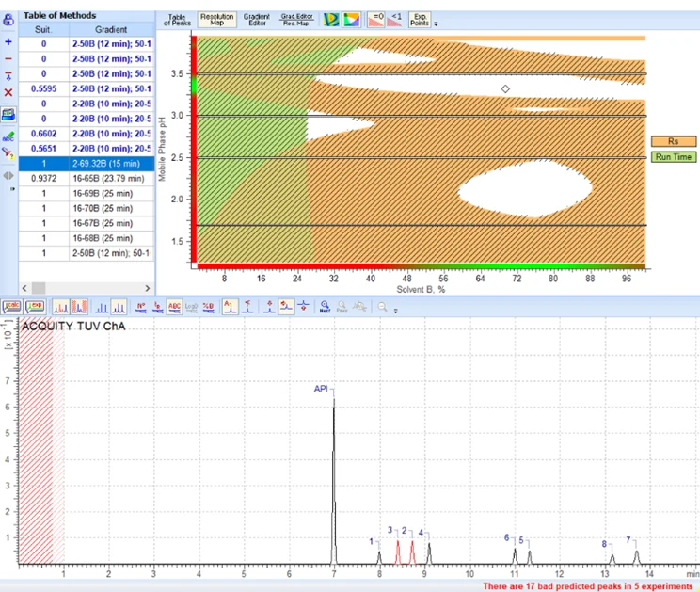Toggle the colored peaks chromatogram icon
Viewport: 700px width, 592px height.
tap(61, 307)
